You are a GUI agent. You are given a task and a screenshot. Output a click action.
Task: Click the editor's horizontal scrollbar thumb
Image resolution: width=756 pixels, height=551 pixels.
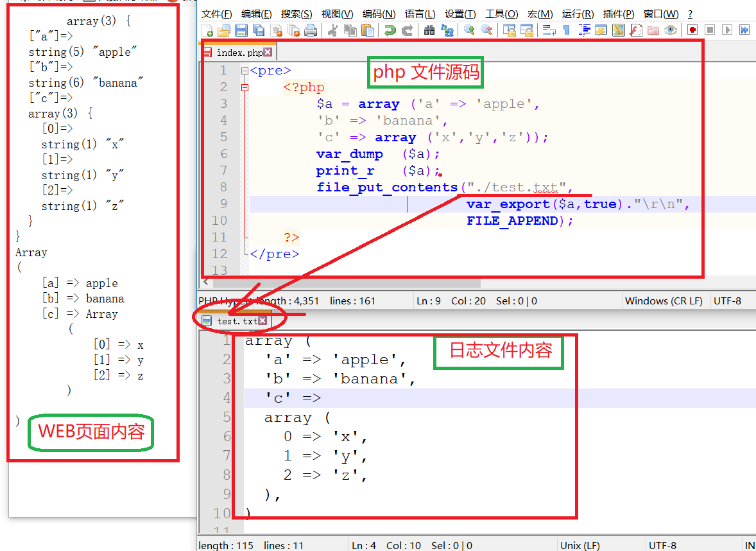[x=347, y=283]
